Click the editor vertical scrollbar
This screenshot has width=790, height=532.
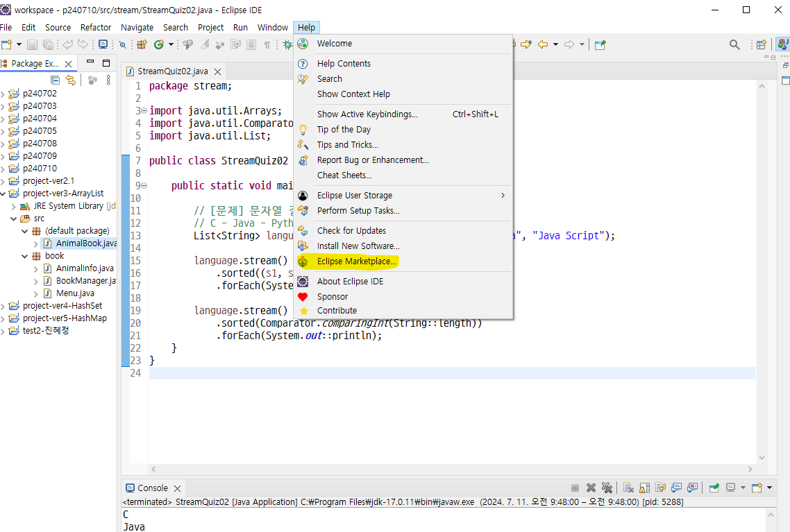pyautogui.click(x=762, y=272)
